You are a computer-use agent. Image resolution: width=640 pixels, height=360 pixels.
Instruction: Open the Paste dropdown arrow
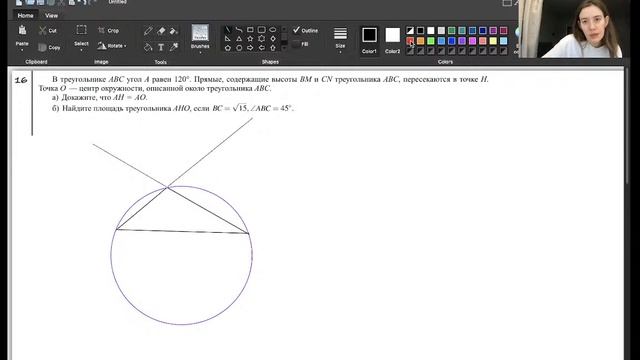click(22, 50)
